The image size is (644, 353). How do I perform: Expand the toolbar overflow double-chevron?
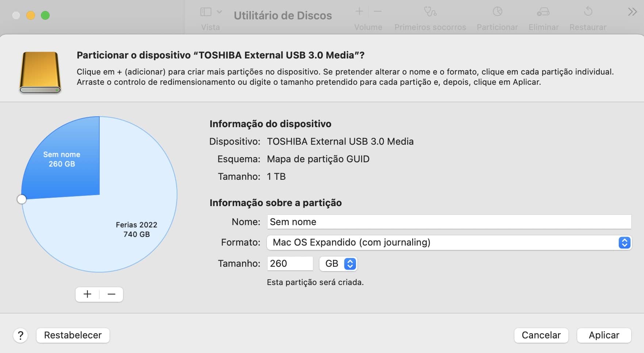pos(632,12)
